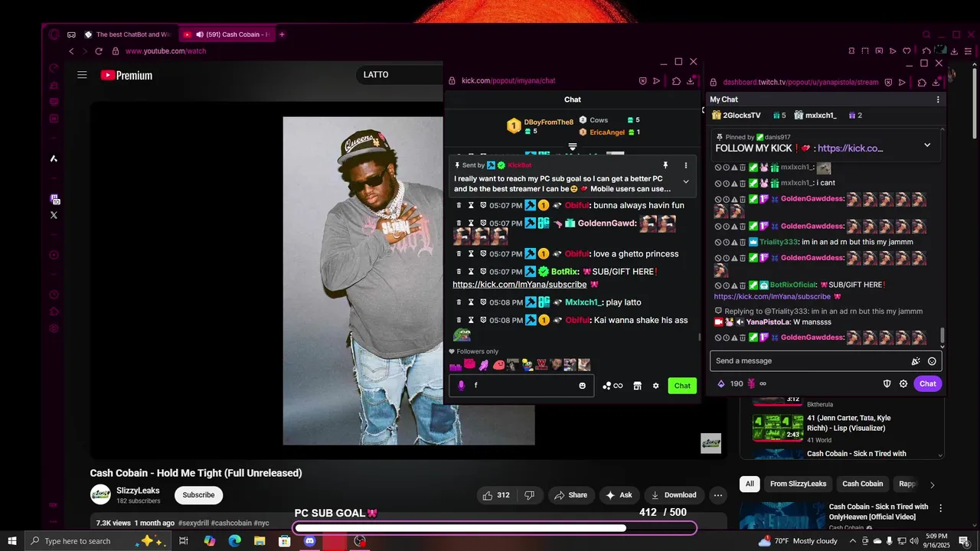Subscribe to SlizzyLeaks channel
The height and width of the screenshot is (551, 980).
click(198, 495)
